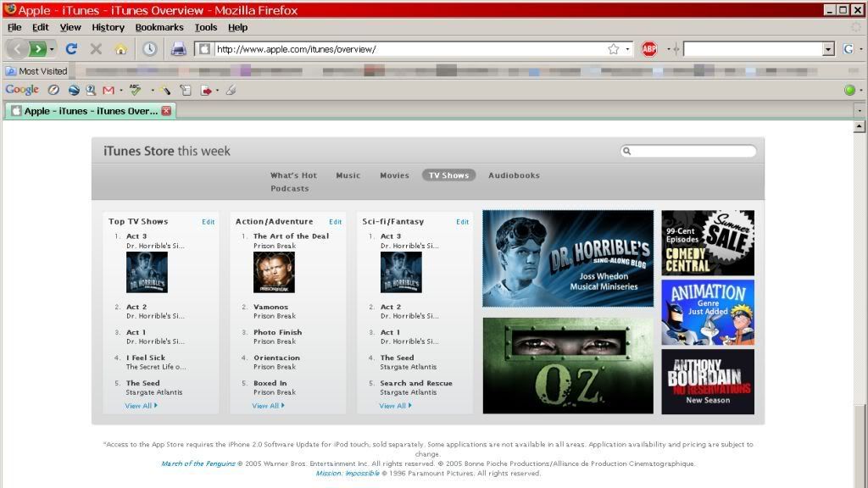This screenshot has height=488, width=868.
Task: Click the green status orb icon
Action: tap(849, 90)
